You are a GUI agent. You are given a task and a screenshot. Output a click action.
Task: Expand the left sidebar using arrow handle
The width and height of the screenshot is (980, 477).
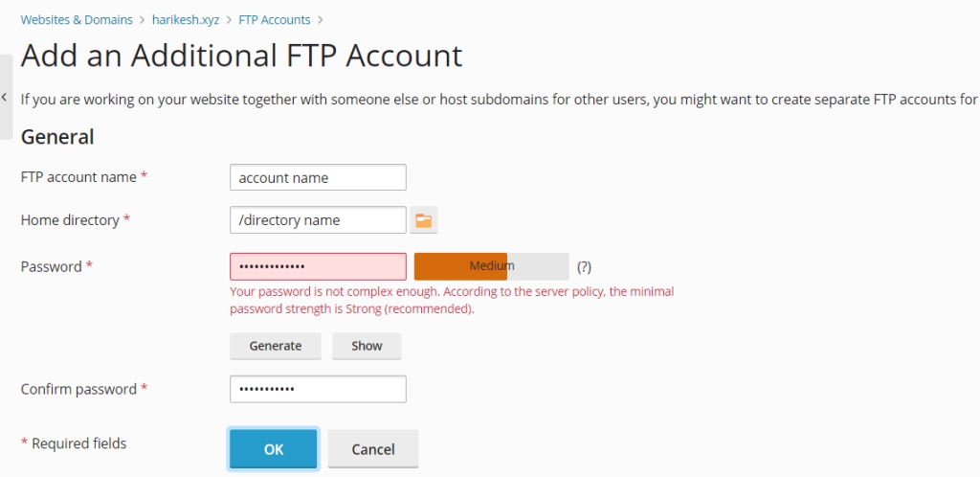(x=5, y=98)
